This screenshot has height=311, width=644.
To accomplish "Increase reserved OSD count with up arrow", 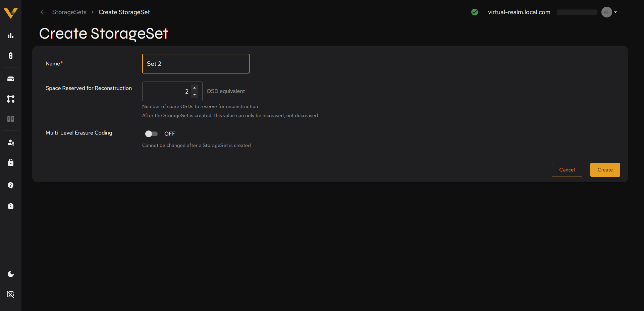I will (195, 88).
